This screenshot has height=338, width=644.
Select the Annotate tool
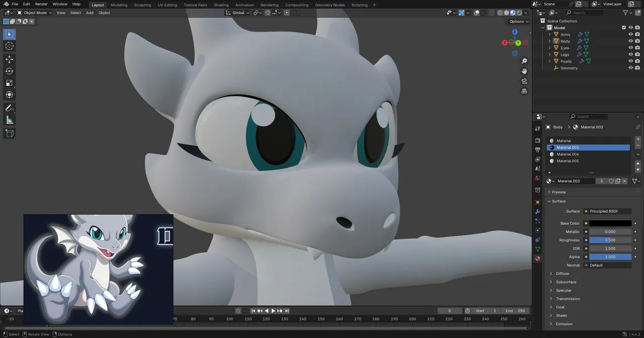click(x=10, y=108)
